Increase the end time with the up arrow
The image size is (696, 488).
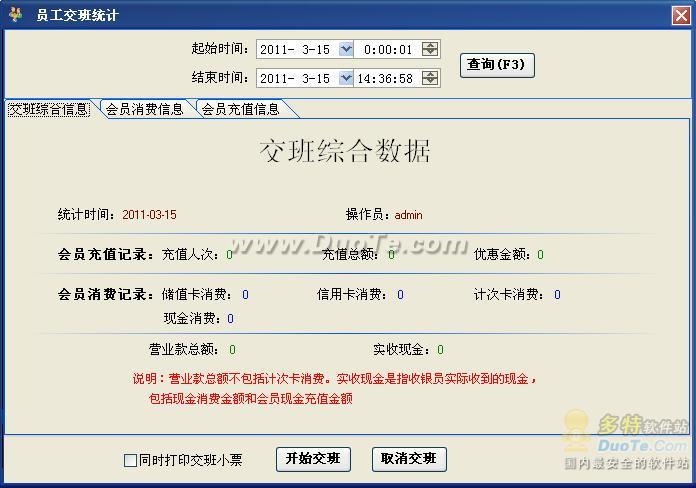click(x=430, y=74)
